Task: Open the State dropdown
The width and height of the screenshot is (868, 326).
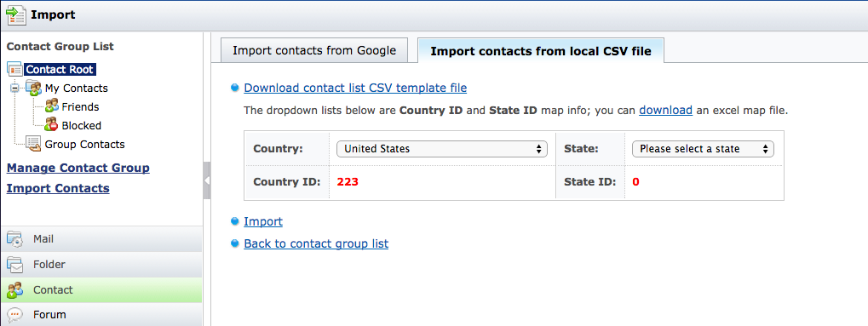Action: [x=703, y=149]
